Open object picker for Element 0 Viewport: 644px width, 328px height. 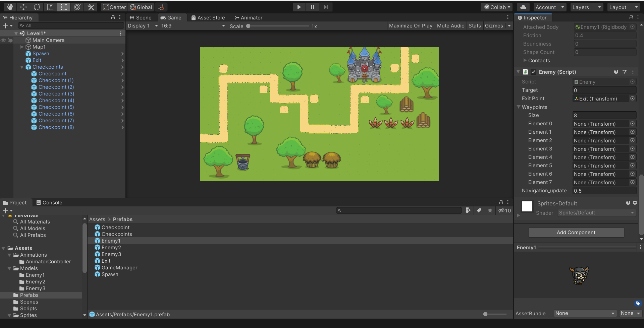[632, 124]
